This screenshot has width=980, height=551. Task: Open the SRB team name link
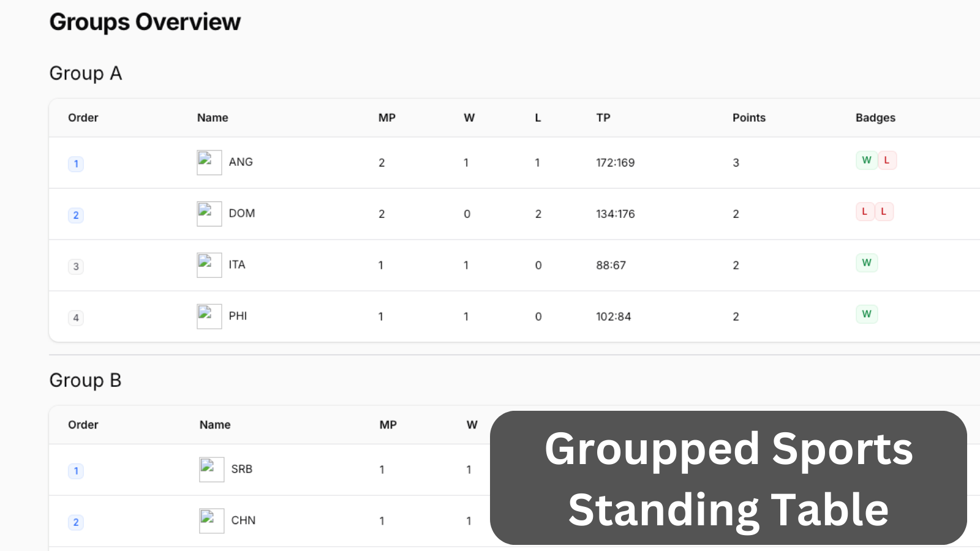point(242,469)
